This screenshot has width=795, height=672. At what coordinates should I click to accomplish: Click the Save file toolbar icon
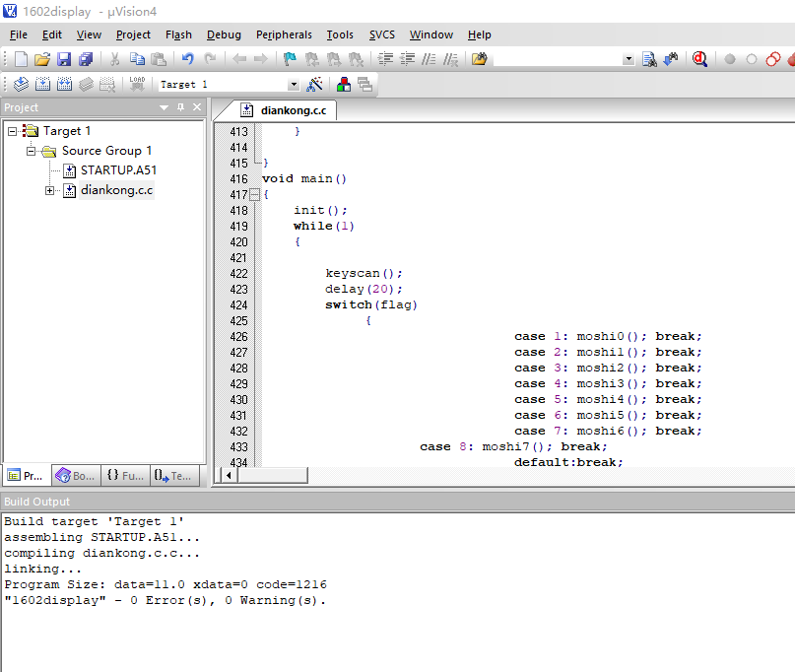point(64,59)
